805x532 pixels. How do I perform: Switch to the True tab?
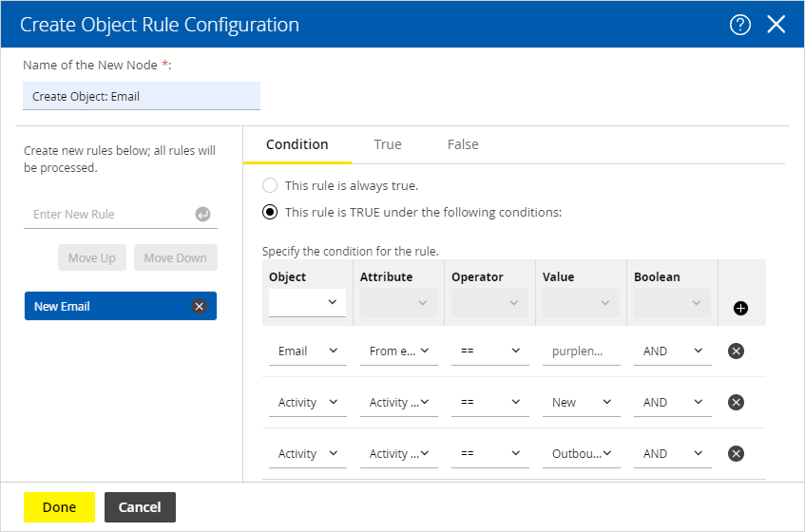(388, 144)
